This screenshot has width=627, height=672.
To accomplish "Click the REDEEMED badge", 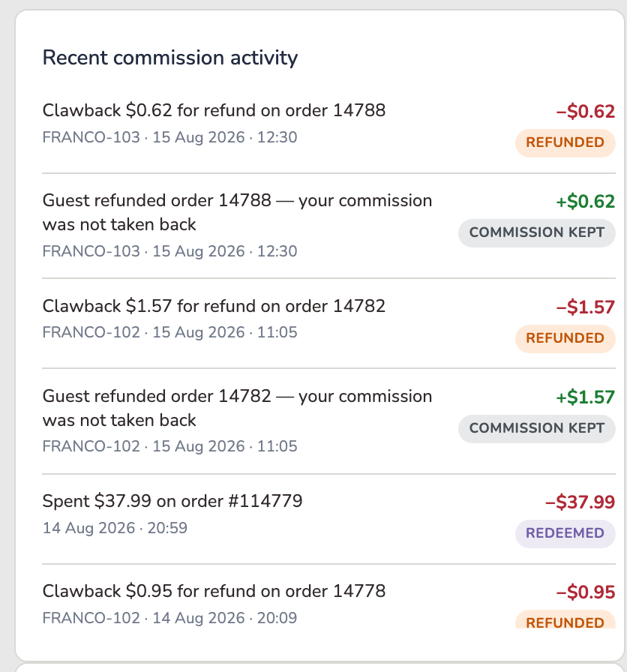I will (x=565, y=533).
